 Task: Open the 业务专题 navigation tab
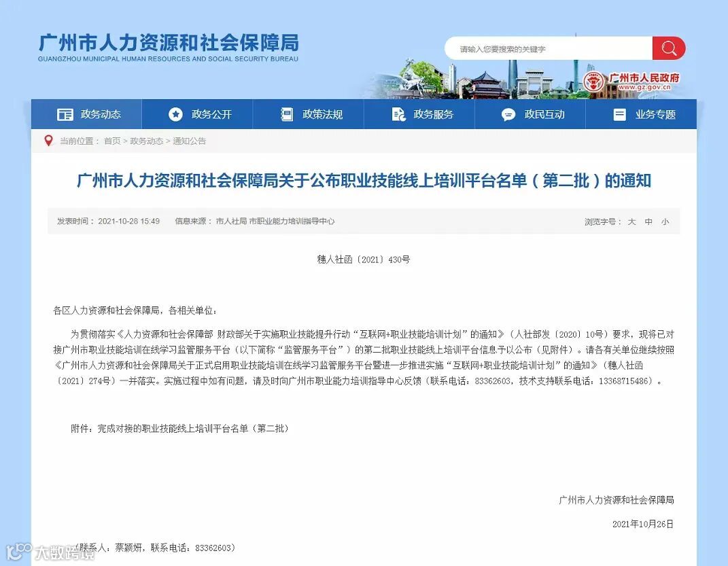(x=641, y=114)
